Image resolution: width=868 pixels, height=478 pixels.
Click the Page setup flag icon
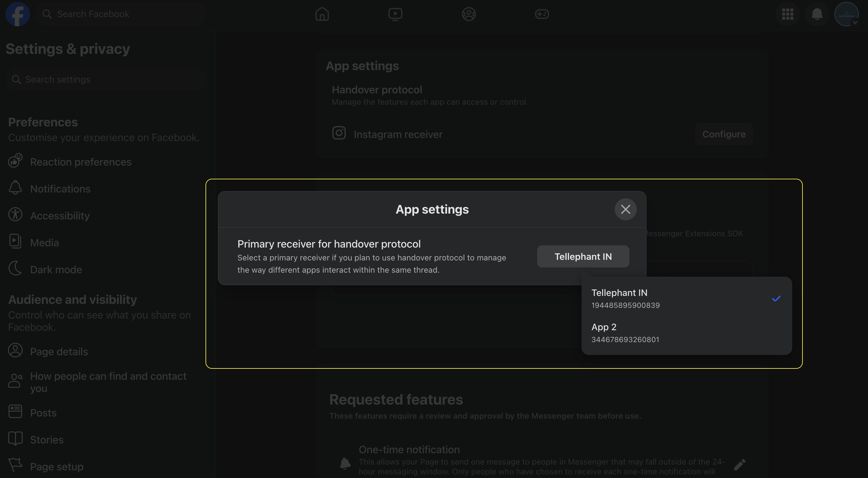[x=15, y=465]
